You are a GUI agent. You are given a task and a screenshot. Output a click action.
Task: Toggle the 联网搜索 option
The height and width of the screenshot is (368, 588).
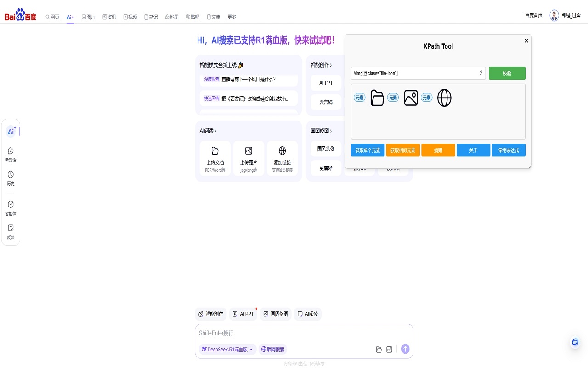tap(273, 350)
